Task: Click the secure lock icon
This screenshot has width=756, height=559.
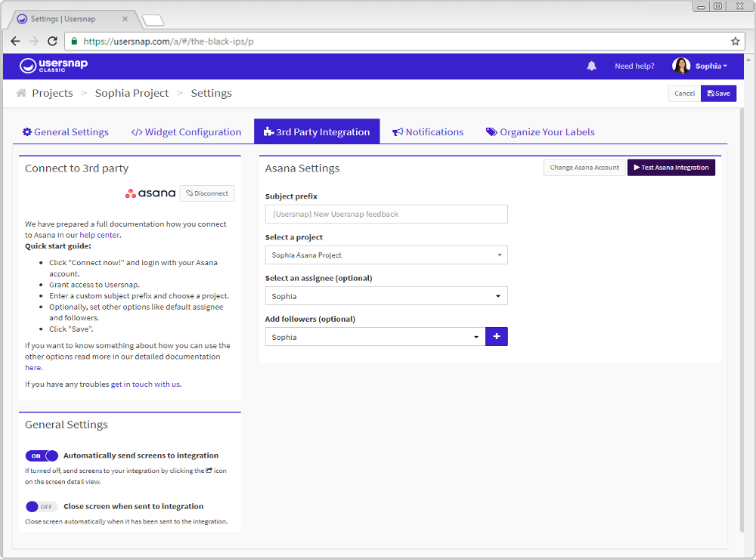Action: coord(74,42)
